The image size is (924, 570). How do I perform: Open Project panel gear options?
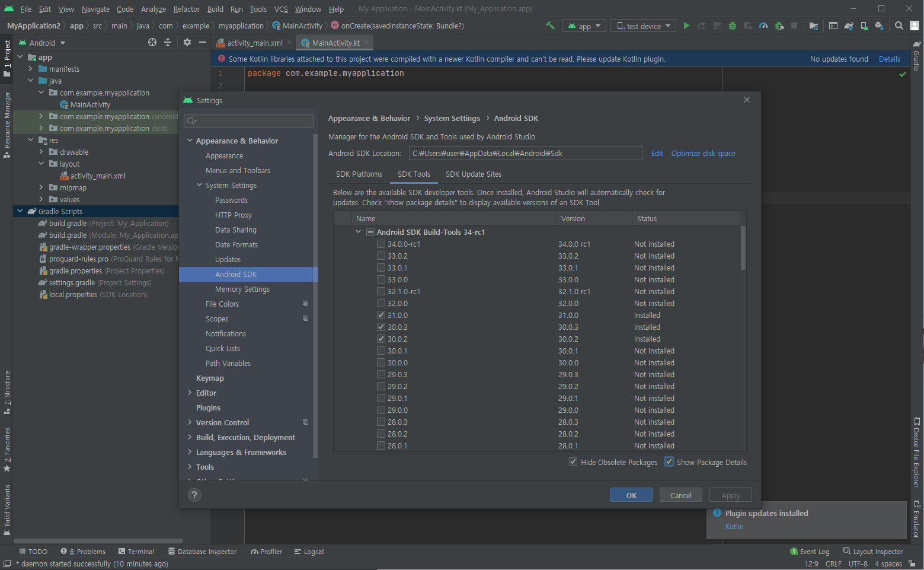point(187,42)
